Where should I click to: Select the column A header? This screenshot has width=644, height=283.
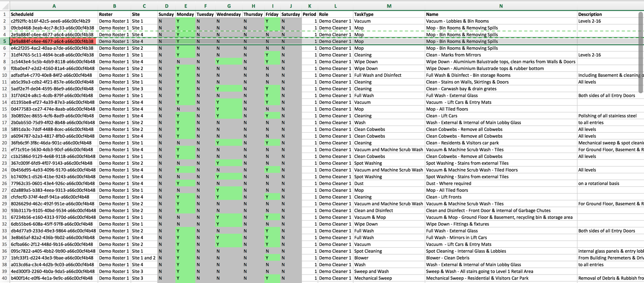tap(54, 6)
